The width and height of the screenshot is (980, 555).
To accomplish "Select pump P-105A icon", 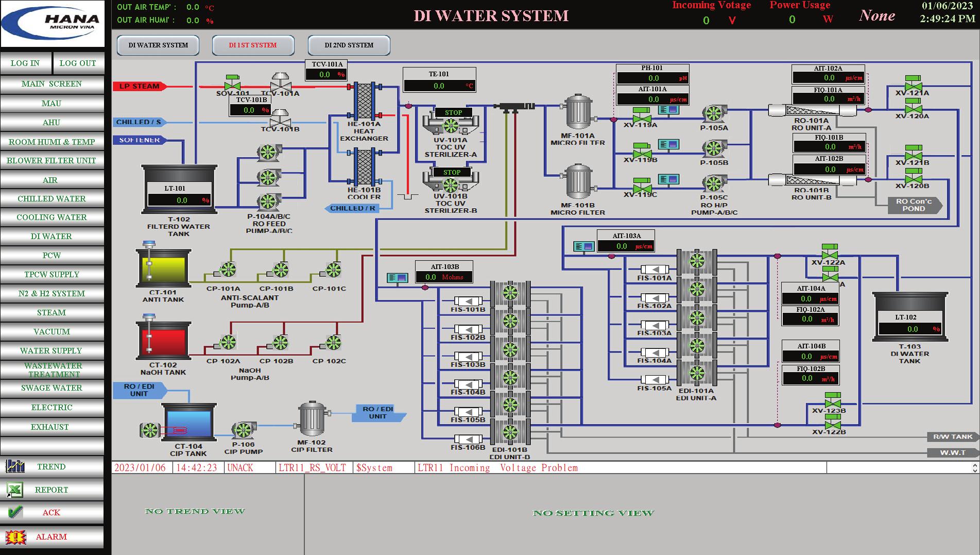I will coord(713,114).
